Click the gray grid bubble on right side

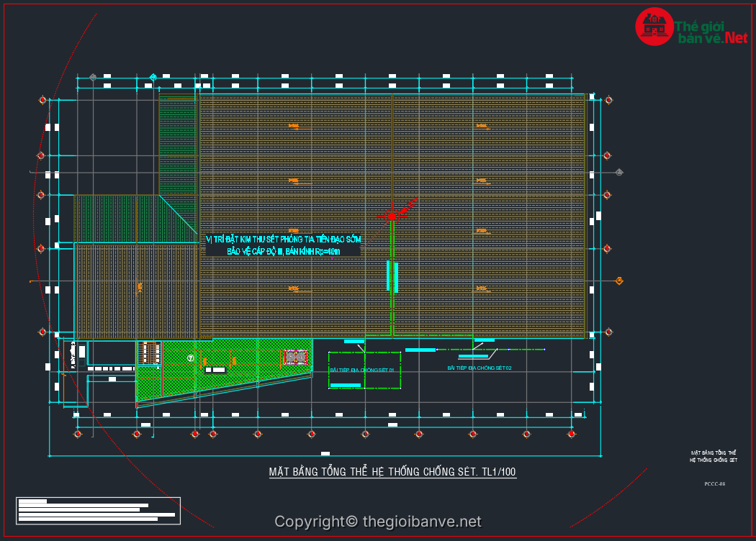tap(619, 172)
